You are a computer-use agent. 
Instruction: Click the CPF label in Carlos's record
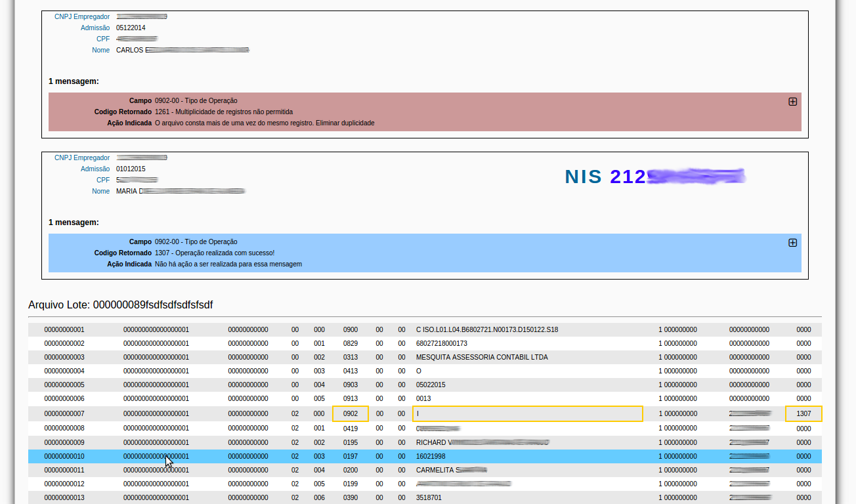[x=103, y=39]
